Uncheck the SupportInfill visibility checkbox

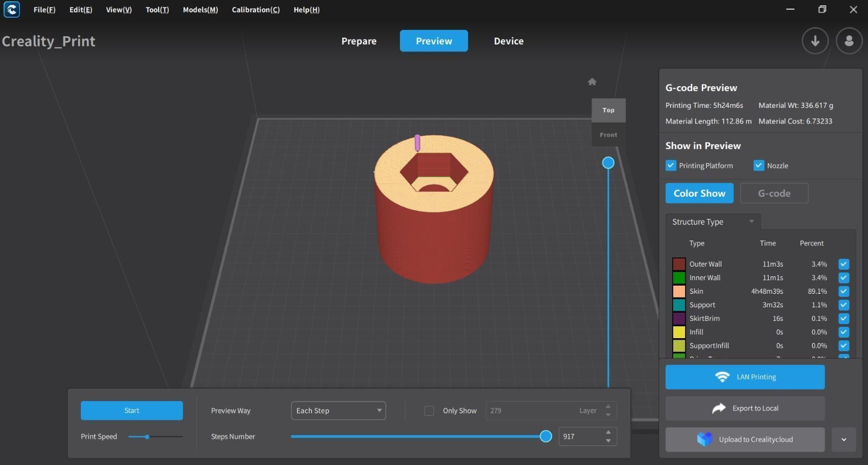coord(844,345)
